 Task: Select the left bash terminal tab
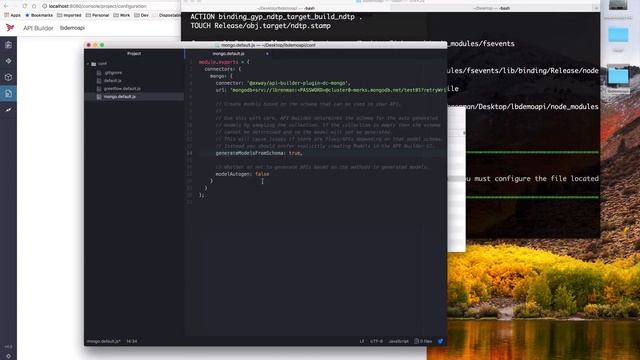(x=286, y=8)
